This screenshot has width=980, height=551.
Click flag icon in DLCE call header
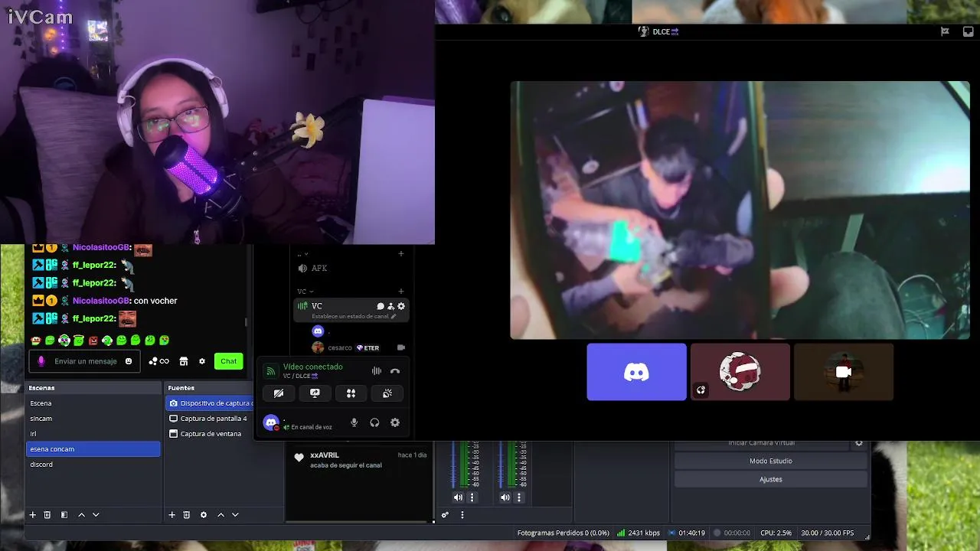coord(945,31)
